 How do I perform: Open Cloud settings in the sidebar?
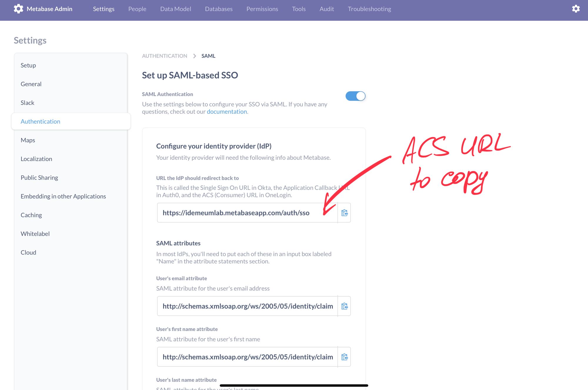pyautogui.click(x=71, y=252)
